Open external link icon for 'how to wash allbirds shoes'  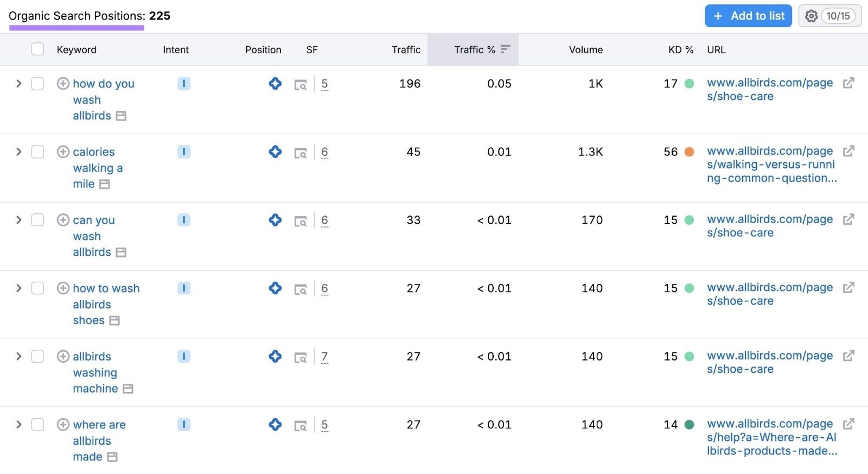point(848,288)
